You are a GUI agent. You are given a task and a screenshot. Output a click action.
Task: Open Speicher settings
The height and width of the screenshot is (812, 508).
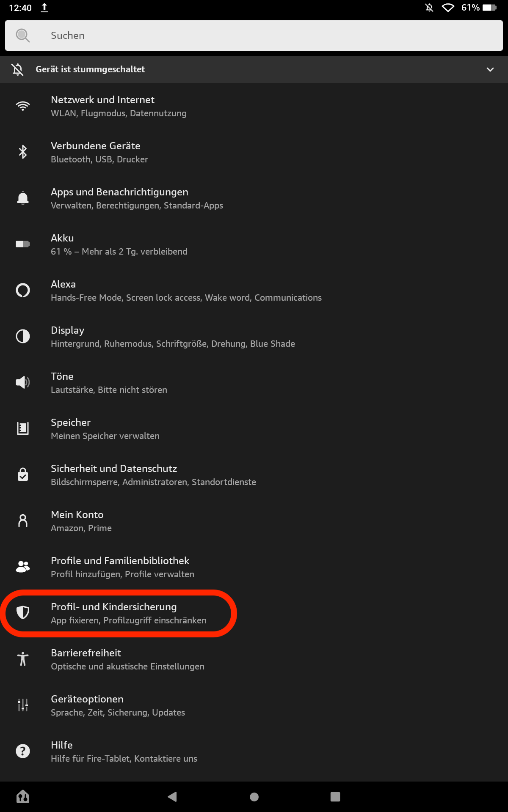click(x=105, y=429)
